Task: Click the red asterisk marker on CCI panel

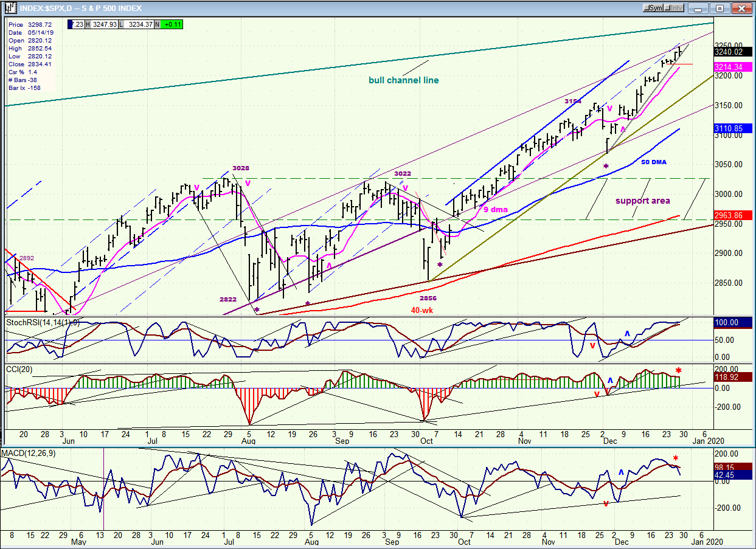Action: tap(679, 371)
